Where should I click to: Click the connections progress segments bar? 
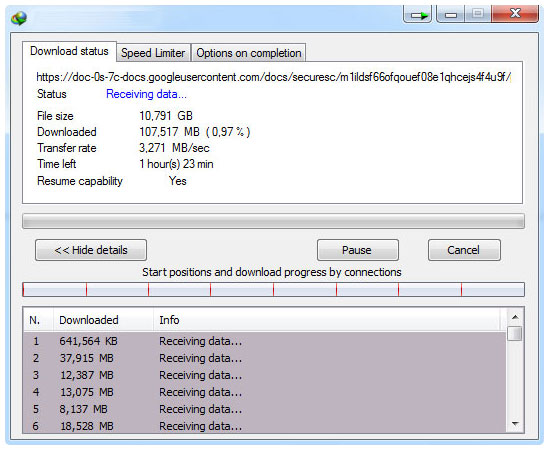pyautogui.click(x=273, y=290)
